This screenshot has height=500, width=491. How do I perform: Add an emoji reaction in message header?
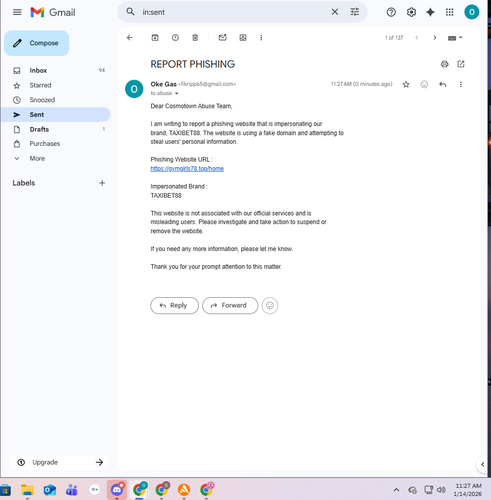click(x=424, y=84)
